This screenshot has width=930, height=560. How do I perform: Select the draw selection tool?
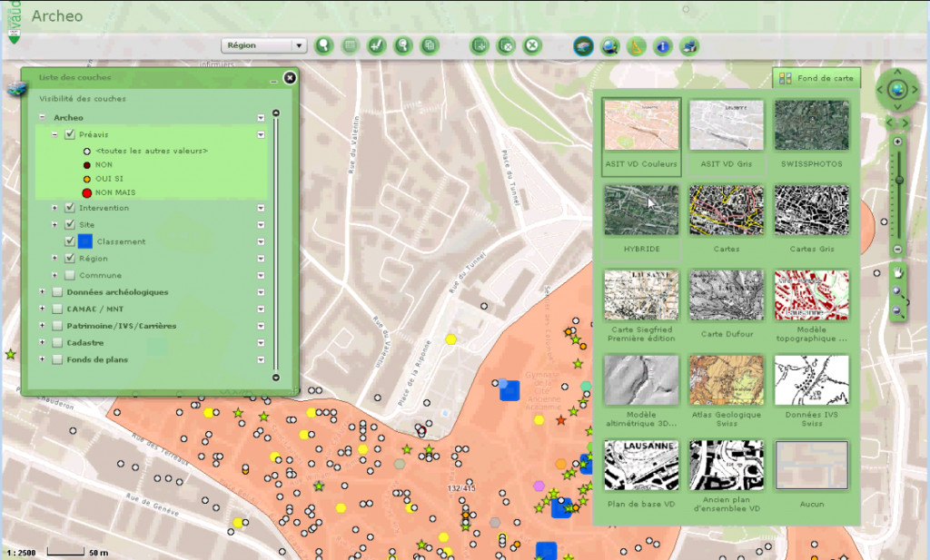click(377, 45)
